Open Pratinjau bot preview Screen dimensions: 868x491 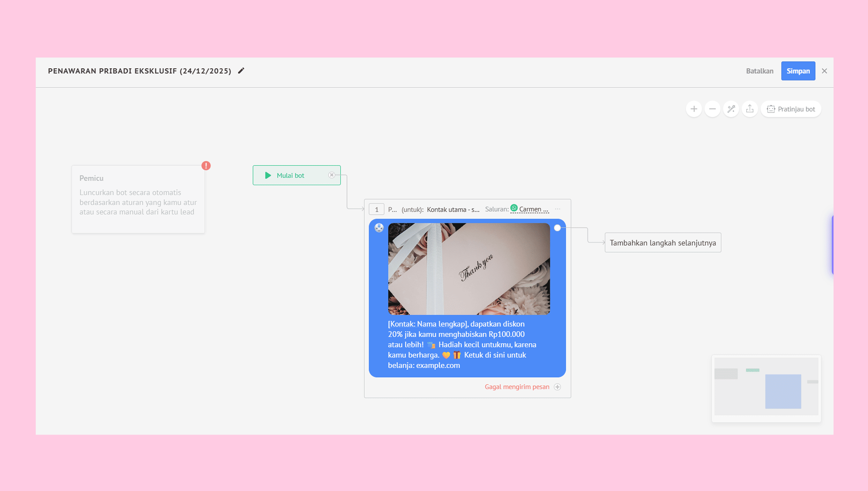click(791, 109)
